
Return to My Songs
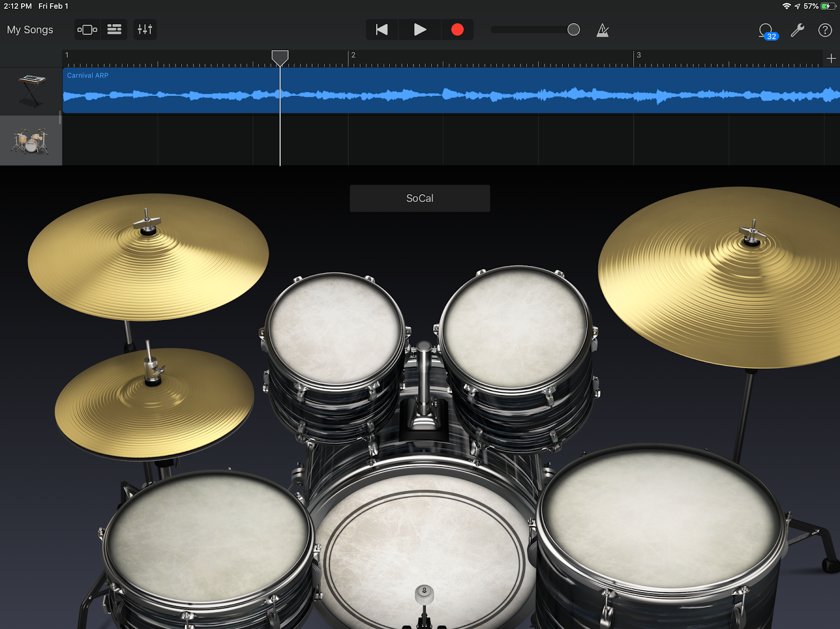pyautogui.click(x=29, y=30)
